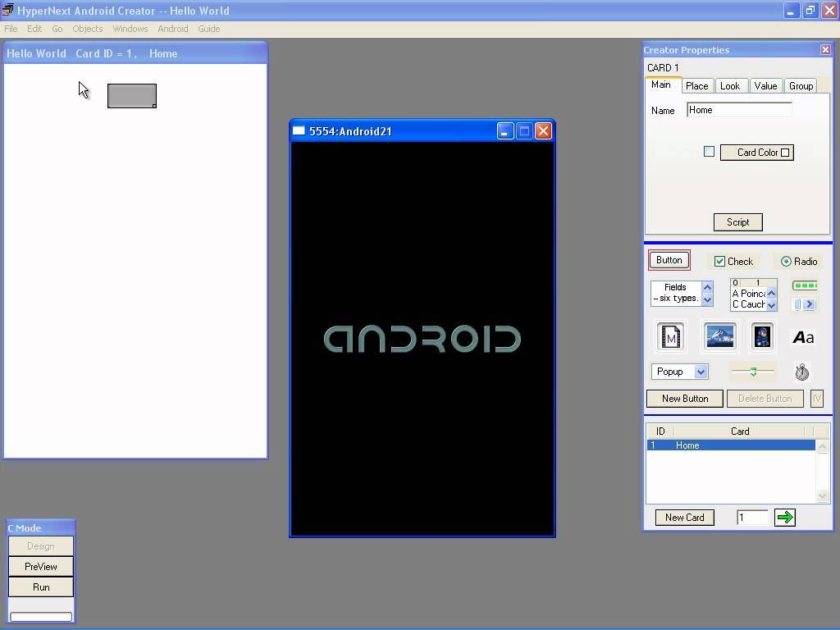Click the Name input field
This screenshot has width=840, height=630.
[x=739, y=111]
